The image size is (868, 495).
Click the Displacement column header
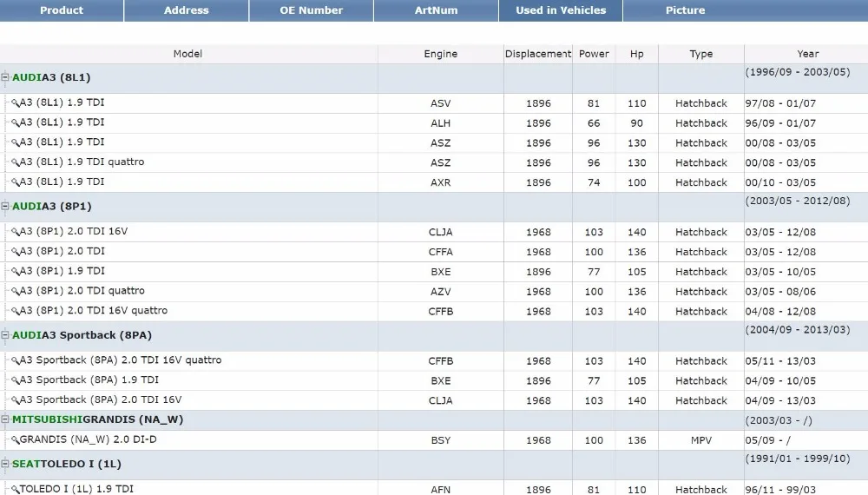click(x=538, y=54)
